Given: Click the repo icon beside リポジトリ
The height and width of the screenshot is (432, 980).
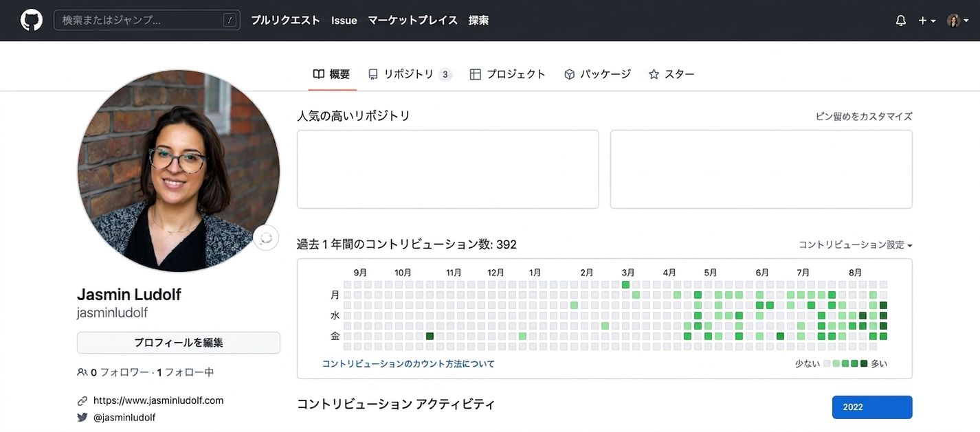Looking at the screenshot, I should (x=373, y=74).
